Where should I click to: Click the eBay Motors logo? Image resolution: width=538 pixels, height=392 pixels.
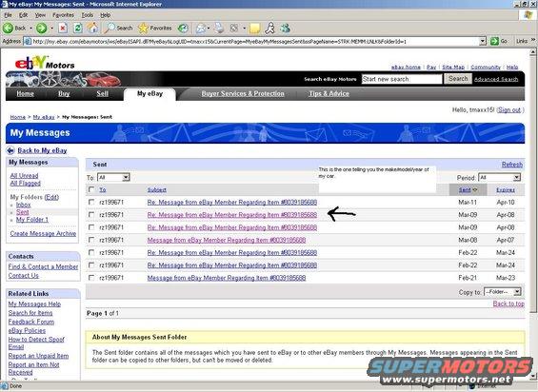45,63
